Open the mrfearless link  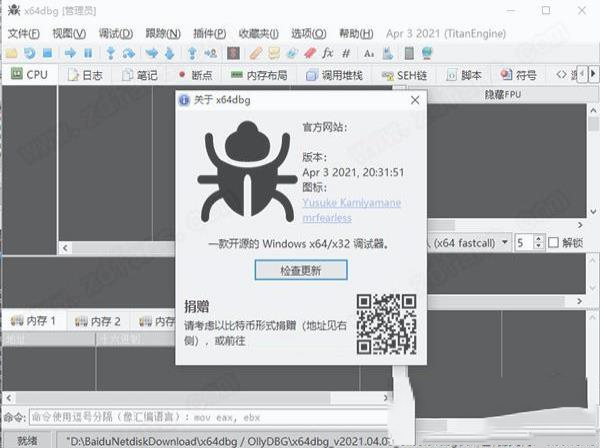click(327, 218)
